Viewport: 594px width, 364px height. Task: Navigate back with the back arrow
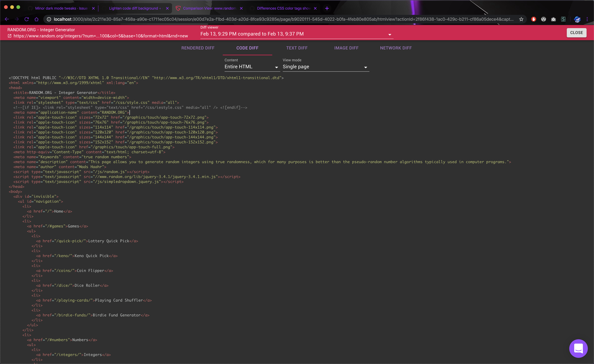point(6,19)
